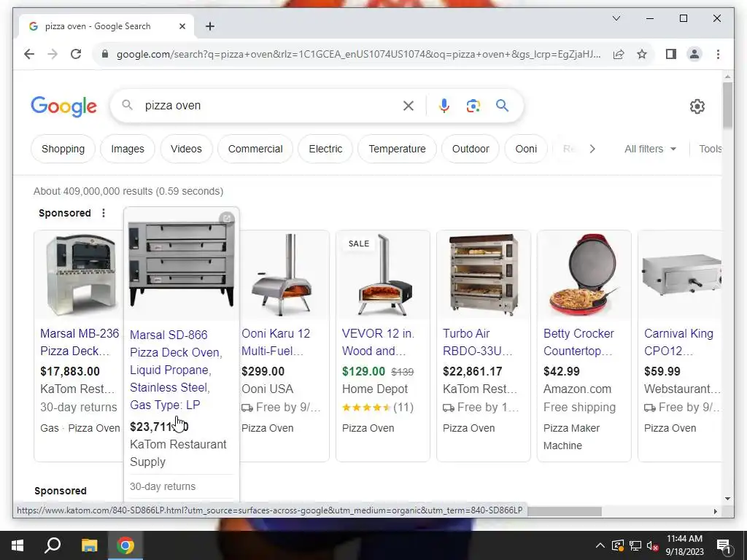The height and width of the screenshot is (560, 747).
Task: Apply the Ooni filter chip
Action: [525, 149]
